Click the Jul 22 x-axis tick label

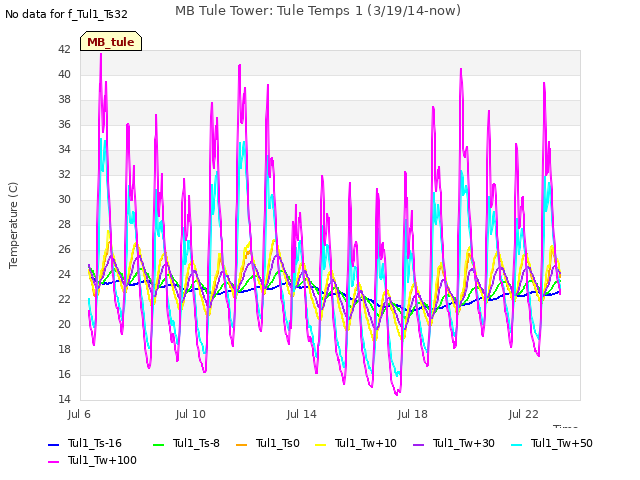524,414
